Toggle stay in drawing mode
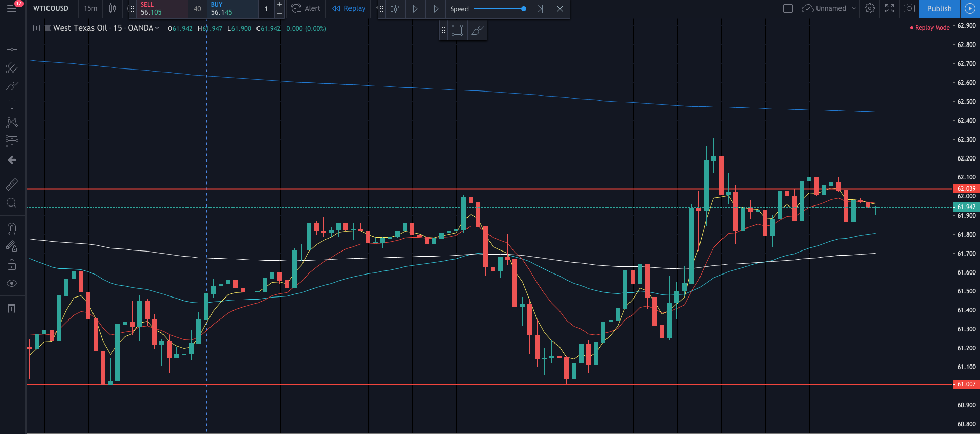The width and height of the screenshot is (980, 434). pyautogui.click(x=11, y=246)
